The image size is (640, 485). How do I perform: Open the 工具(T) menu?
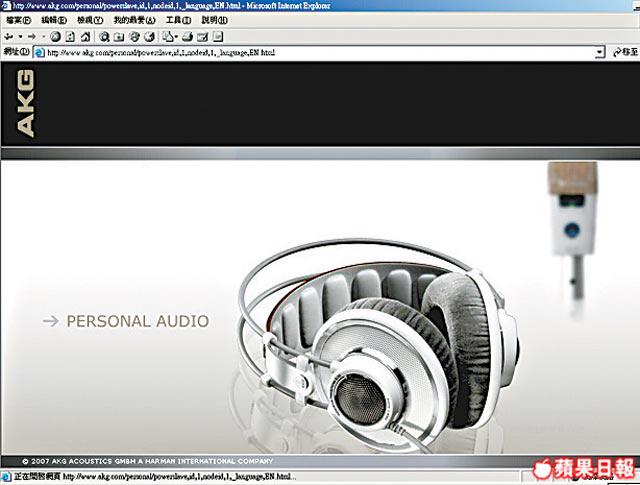[x=178, y=20]
